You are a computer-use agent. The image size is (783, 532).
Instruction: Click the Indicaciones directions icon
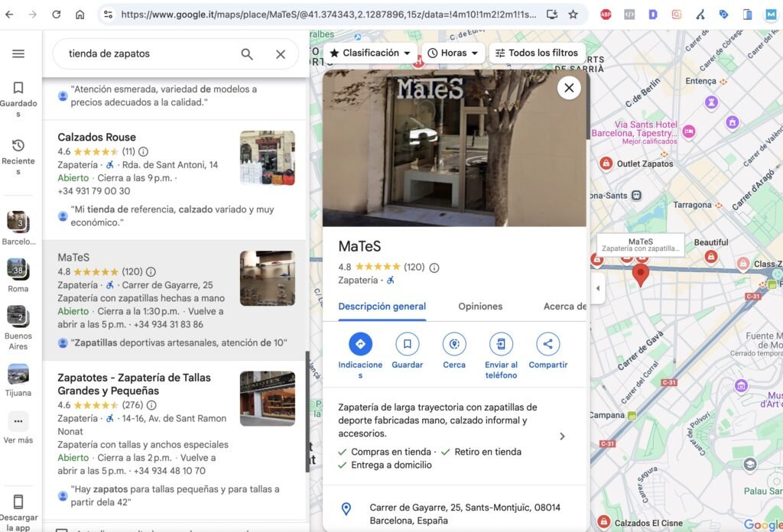360,344
